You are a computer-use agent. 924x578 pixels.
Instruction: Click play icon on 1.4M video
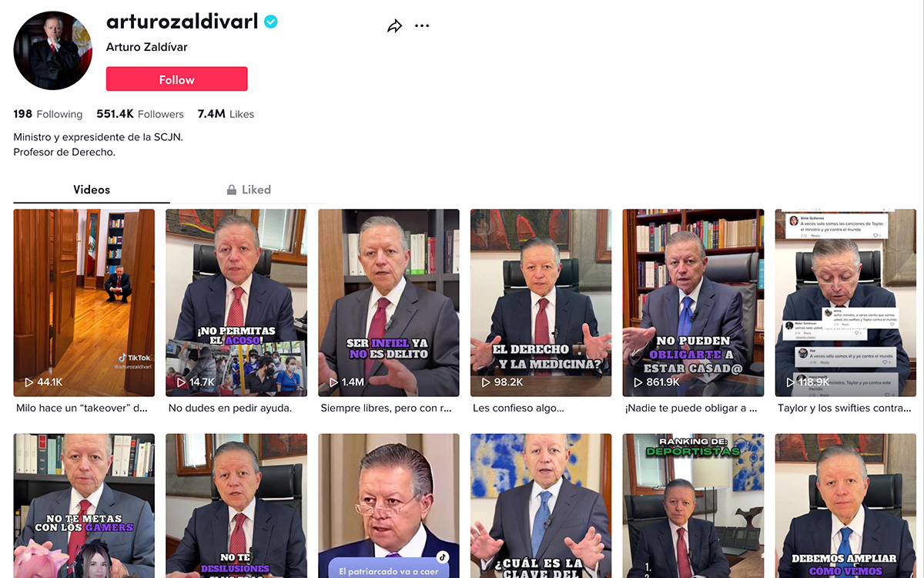334,382
